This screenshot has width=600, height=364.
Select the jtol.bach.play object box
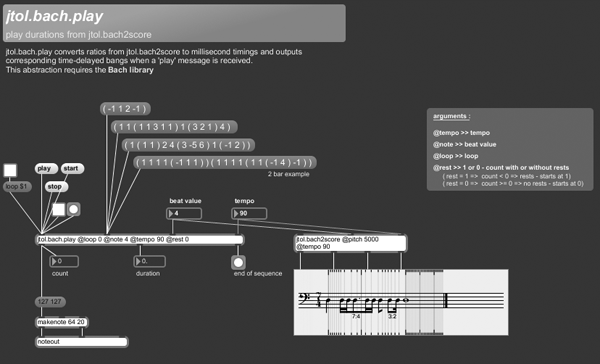pos(140,240)
